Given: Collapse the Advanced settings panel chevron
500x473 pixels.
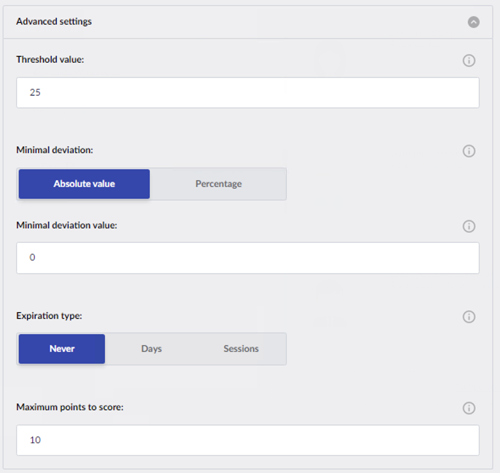Looking at the screenshot, I should [473, 22].
